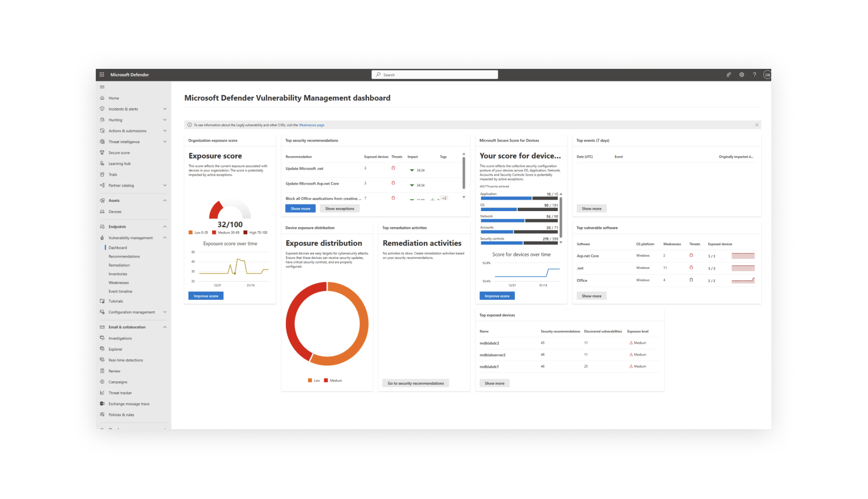The image size is (868, 499).
Task: Click Improve score under Exposure score
Action: click(206, 296)
